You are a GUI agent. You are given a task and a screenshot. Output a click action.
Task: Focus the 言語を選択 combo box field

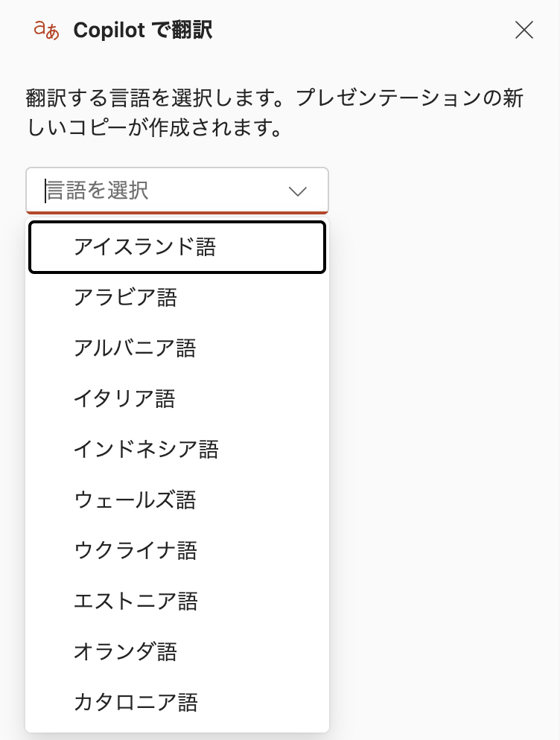tap(156, 191)
